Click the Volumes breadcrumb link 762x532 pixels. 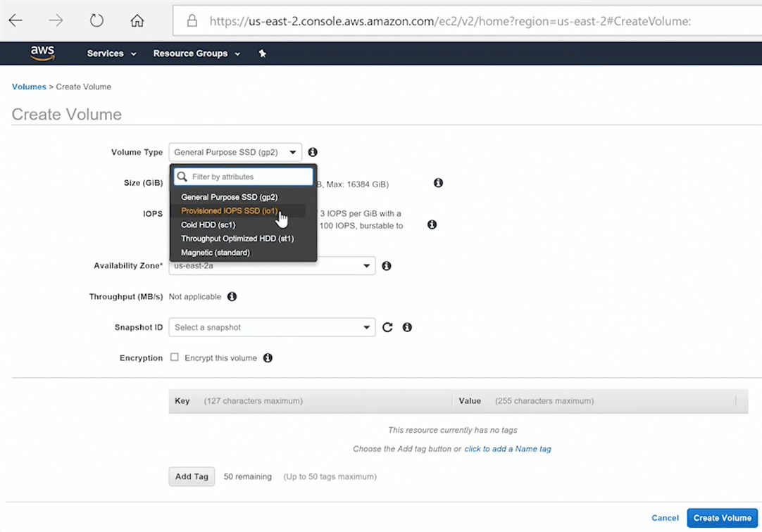29,87
